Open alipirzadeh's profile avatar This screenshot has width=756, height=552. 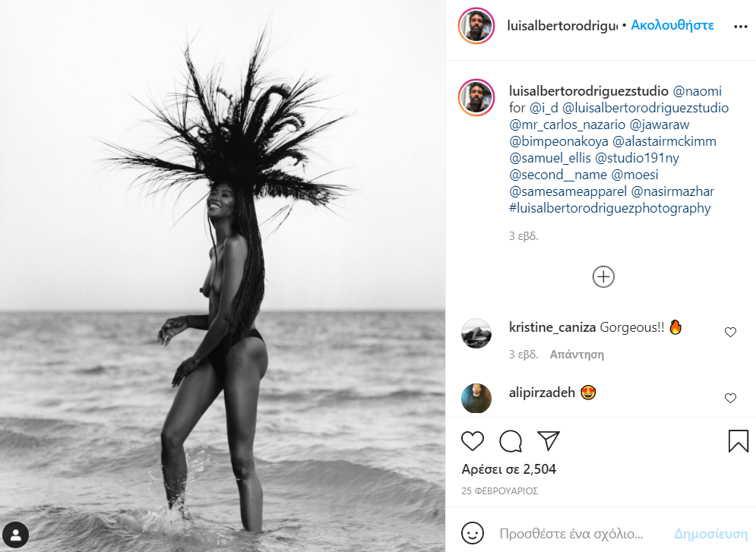476,399
